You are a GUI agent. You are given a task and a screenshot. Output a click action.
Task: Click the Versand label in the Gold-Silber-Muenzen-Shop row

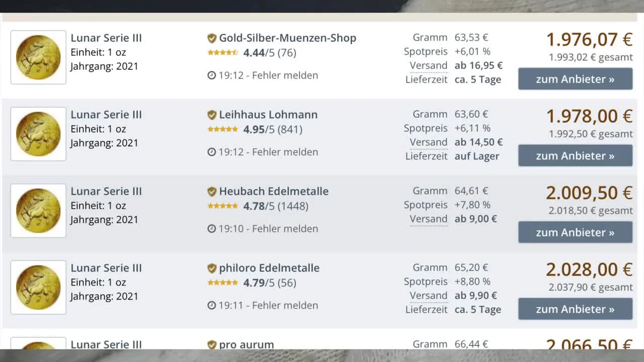coord(428,65)
